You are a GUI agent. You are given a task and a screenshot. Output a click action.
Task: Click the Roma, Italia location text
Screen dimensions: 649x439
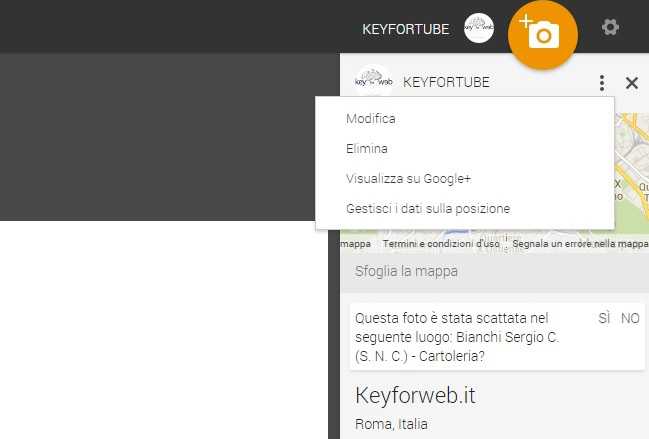[391, 424]
